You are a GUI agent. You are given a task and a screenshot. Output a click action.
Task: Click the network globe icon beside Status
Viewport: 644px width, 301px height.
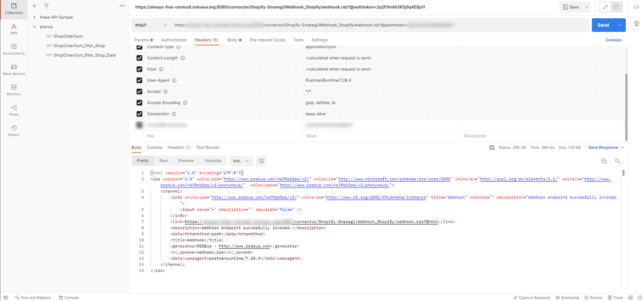(x=492, y=147)
